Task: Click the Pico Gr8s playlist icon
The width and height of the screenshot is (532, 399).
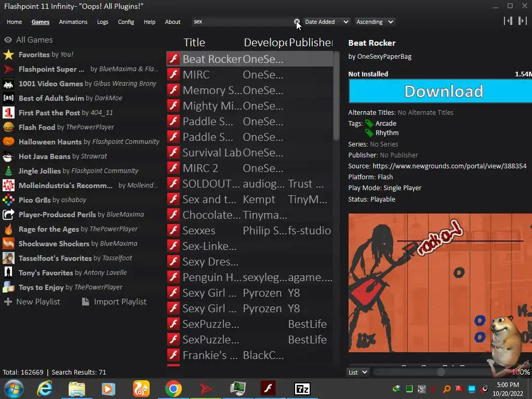Action: coord(8,200)
